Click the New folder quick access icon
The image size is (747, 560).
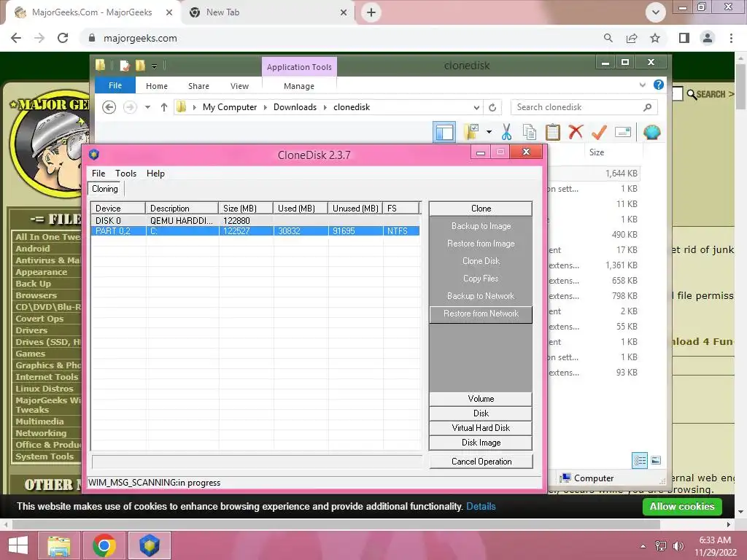coord(140,65)
